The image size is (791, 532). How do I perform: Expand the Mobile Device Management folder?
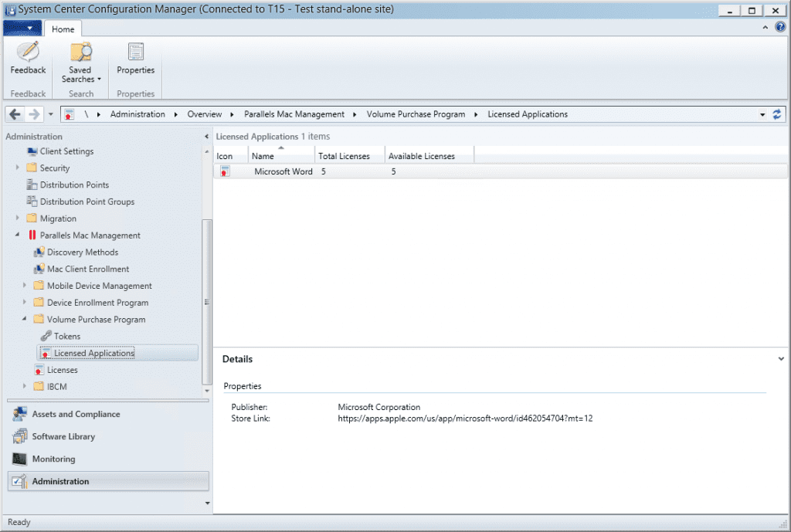point(24,286)
